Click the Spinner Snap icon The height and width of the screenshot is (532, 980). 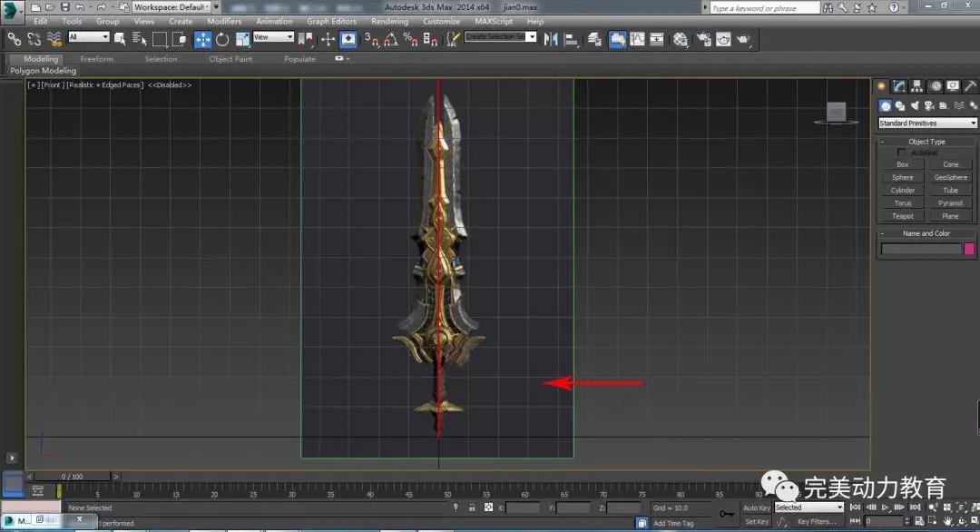pos(430,39)
